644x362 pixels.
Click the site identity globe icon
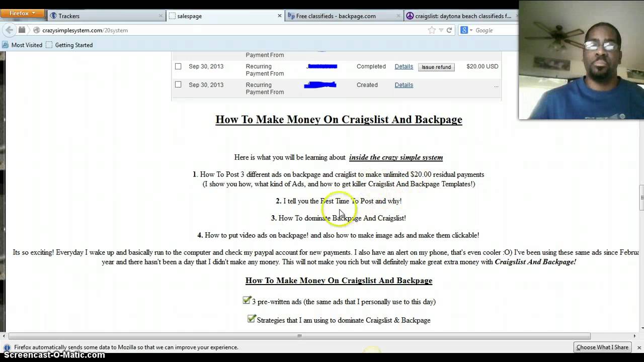[x=37, y=30]
